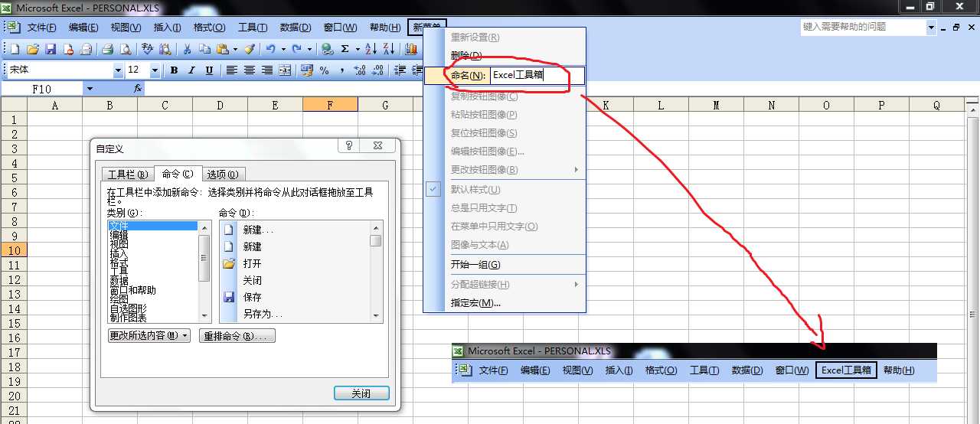The image size is (980, 424).
Task: Click the Paste clipboard icon
Action: coord(222,49)
